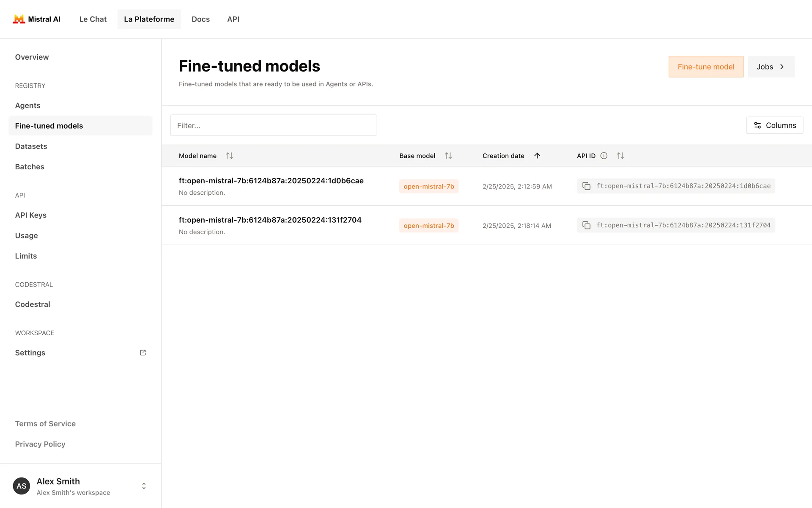Click the Fine-tune model button

click(x=706, y=67)
